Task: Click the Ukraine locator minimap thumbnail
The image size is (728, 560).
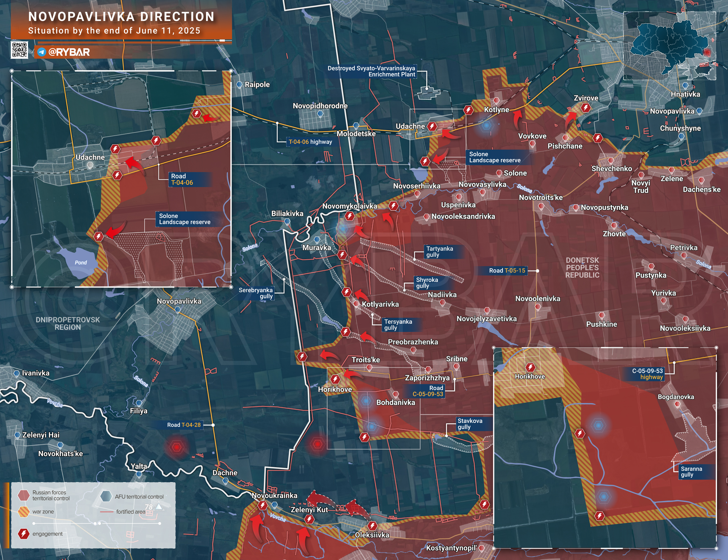Action: 670,46
